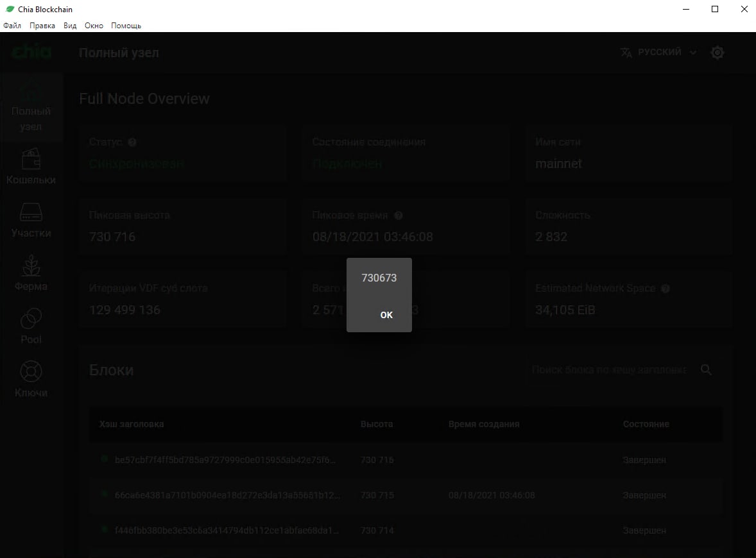Click the 730 715 height cell
The image size is (756, 558).
click(377, 495)
